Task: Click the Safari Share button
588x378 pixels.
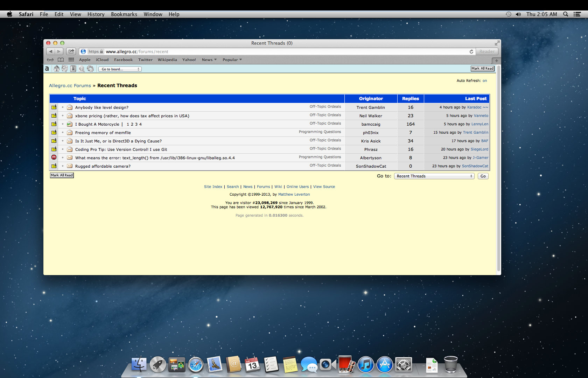Action: tap(71, 51)
